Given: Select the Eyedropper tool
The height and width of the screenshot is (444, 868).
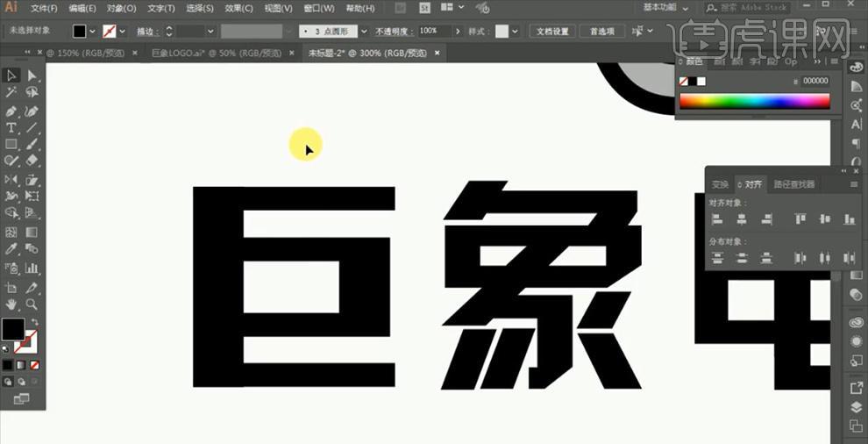Looking at the screenshot, I should point(11,249).
